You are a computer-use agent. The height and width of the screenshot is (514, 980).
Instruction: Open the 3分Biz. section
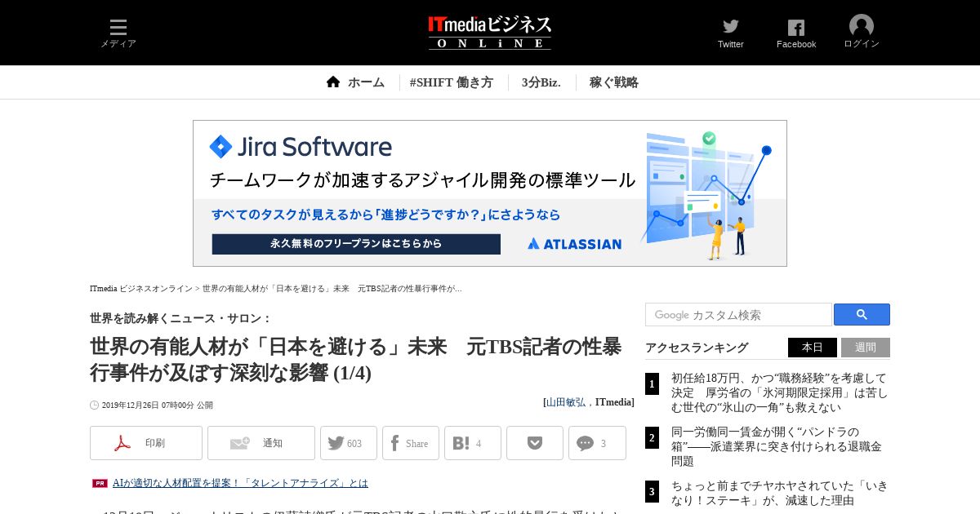pyautogui.click(x=541, y=82)
